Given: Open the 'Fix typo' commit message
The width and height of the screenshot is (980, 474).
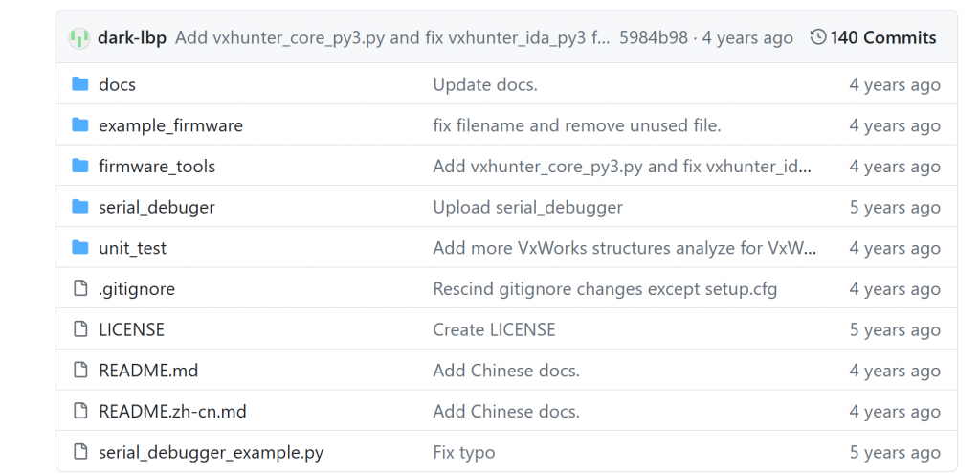Looking at the screenshot, I should tap(464, 452).
